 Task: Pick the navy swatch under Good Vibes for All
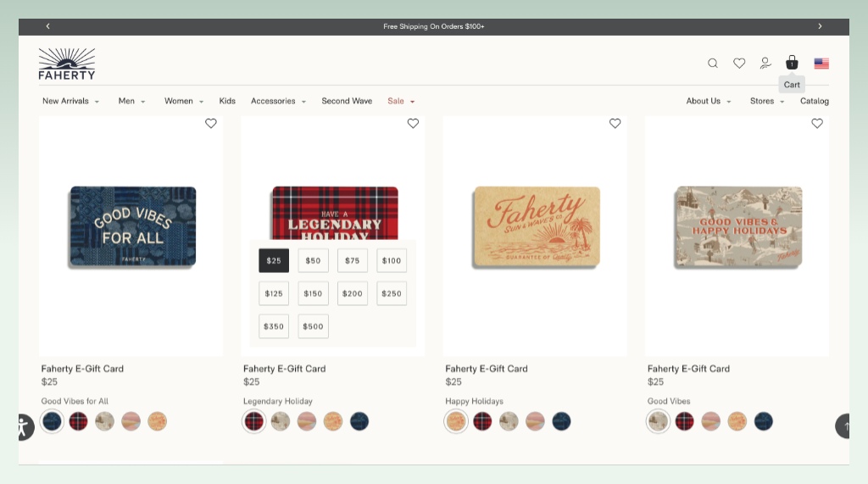click(x=52, y=421)
